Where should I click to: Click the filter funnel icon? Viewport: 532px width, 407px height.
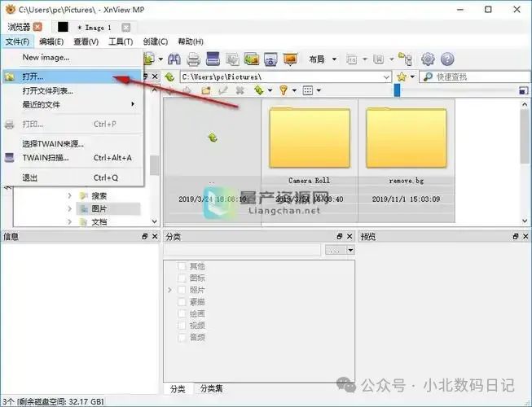284,90
